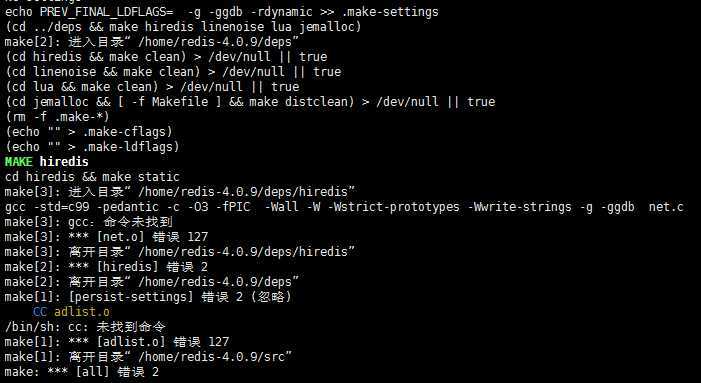Click the '.make-ldflags' echo line
701x383 pixels.
coord(92,147)
